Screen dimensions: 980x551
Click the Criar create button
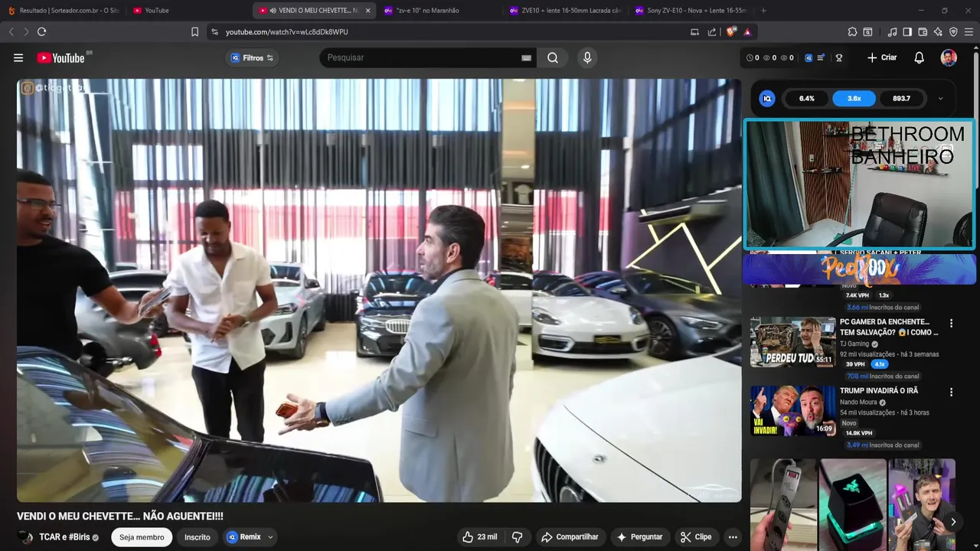[x=882, y=57]
